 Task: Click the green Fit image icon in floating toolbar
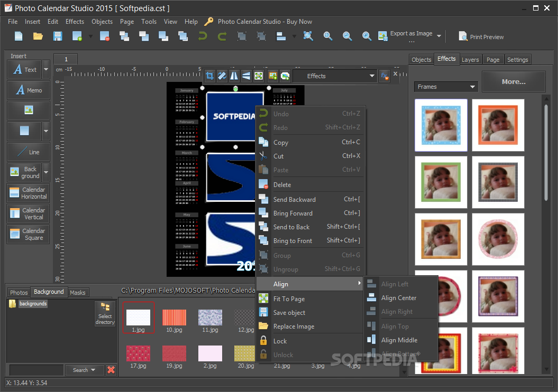(259, 76)
